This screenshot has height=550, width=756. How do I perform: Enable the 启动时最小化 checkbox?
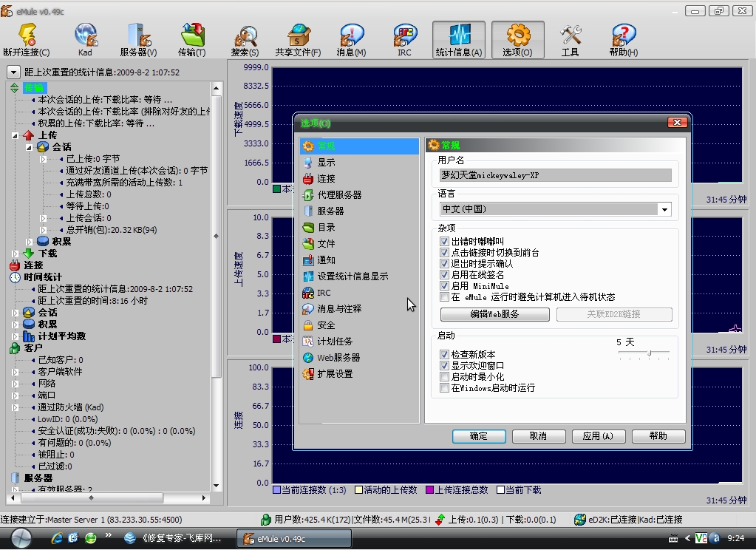(x=445, y=377)
